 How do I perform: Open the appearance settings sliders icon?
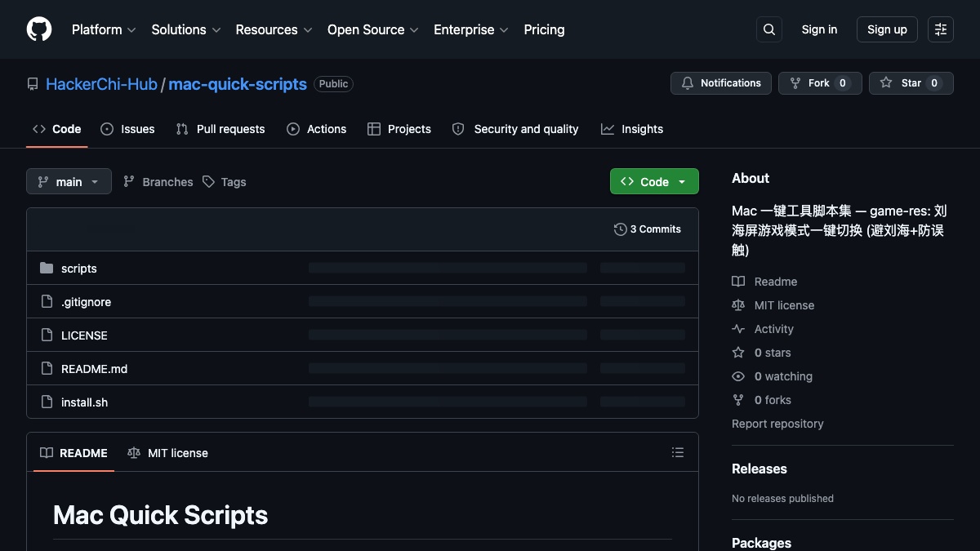coord(941,29)
